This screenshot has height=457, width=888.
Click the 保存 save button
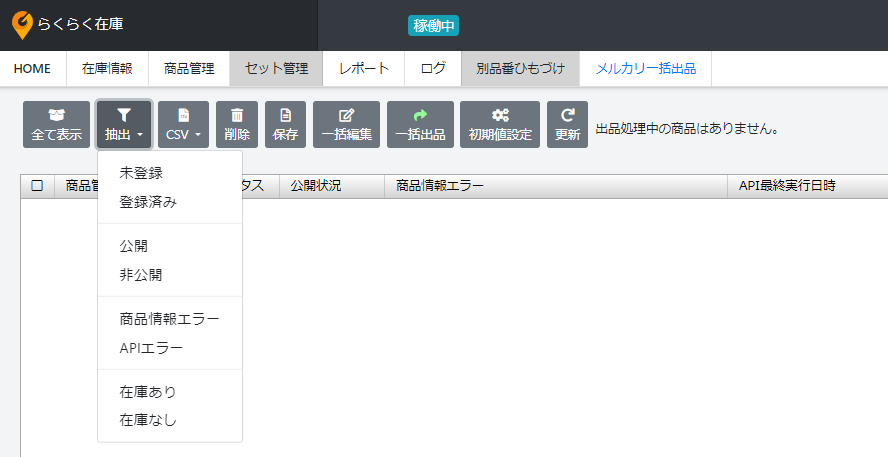(x=285, y=125)
